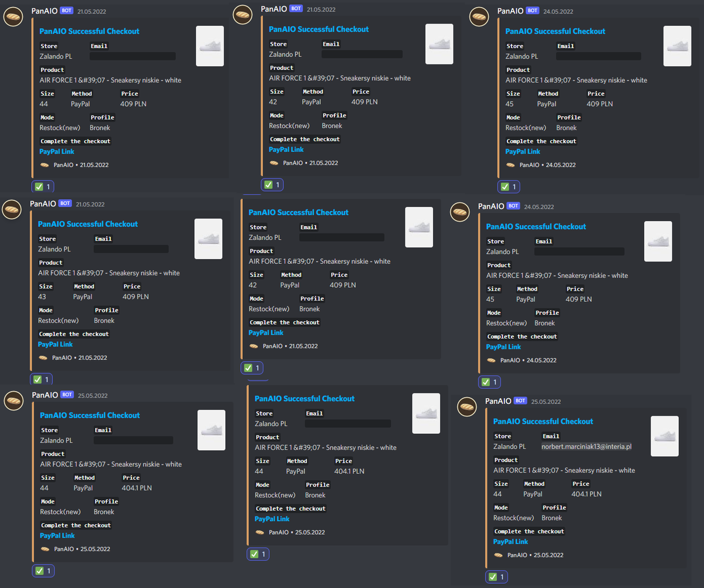
Task: Click PanAIO avatar on size 44, 409 PLN message
Action: point(13,16)
